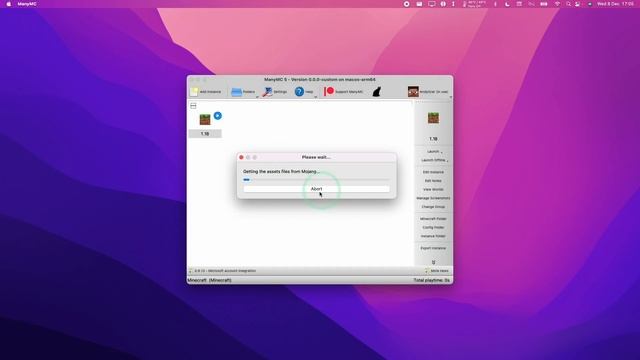Open Config Folder from sidebar
Viewport: 640px width, 360px height.
(433, 227)
